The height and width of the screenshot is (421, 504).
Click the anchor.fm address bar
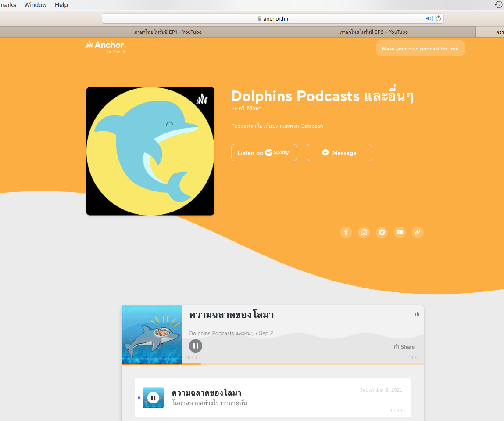pyautogui.click(x=272, y=18)
